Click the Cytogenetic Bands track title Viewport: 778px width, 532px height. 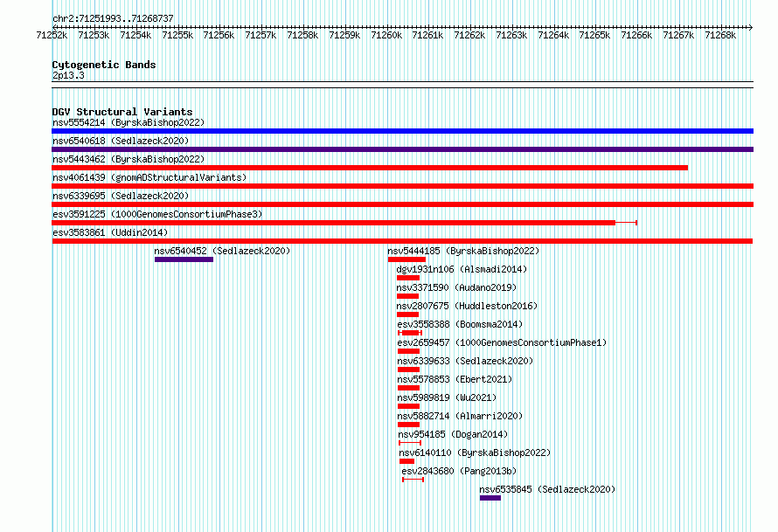coord(104,65)
